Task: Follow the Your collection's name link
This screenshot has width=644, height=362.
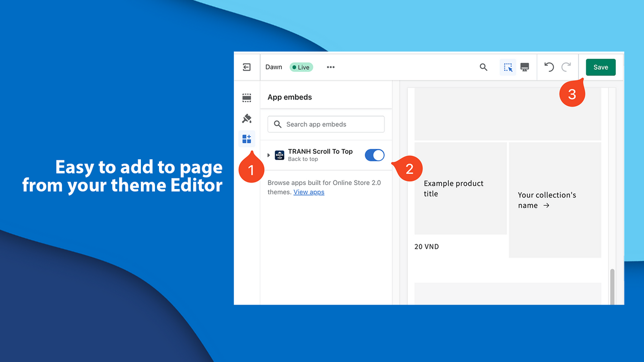Action: coord(547,200)
